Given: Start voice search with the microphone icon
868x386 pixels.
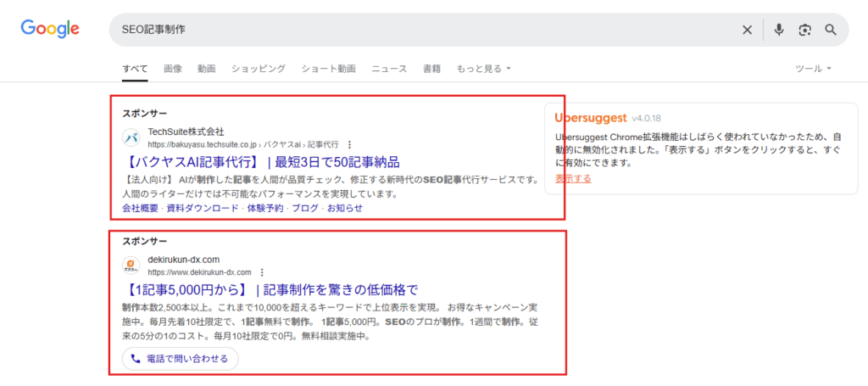Looking at the screenshot, I should (x=779, y=30).
